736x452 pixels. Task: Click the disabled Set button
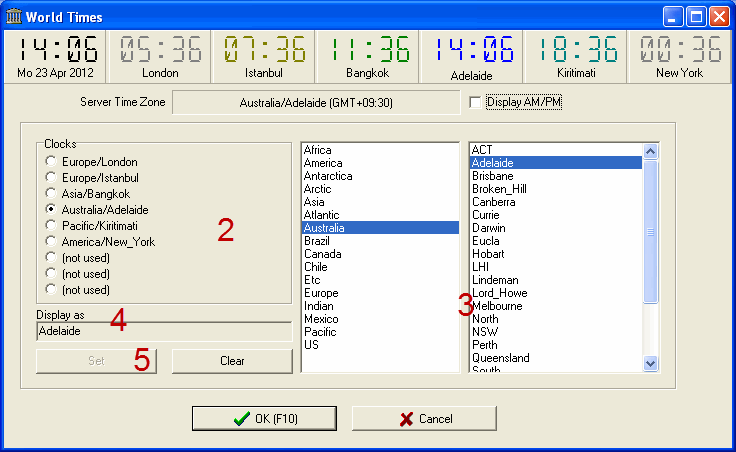click(x=96, y=361)
